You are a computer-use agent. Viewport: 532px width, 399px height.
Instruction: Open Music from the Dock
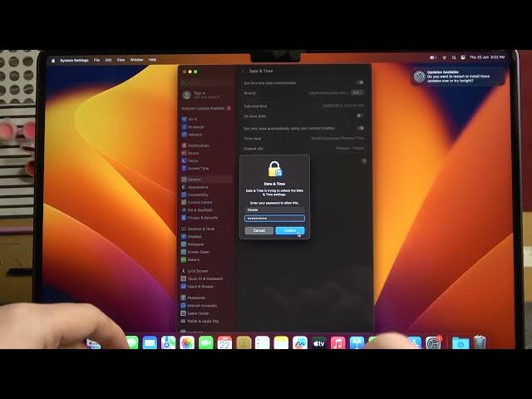point(337,343)
